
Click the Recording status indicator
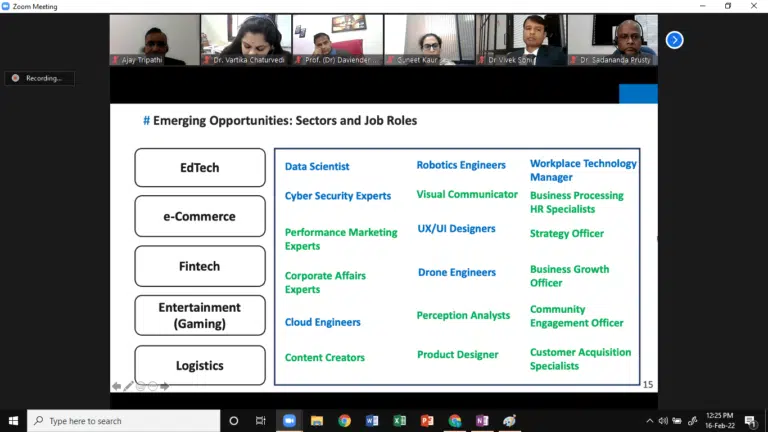coord(39,78)
